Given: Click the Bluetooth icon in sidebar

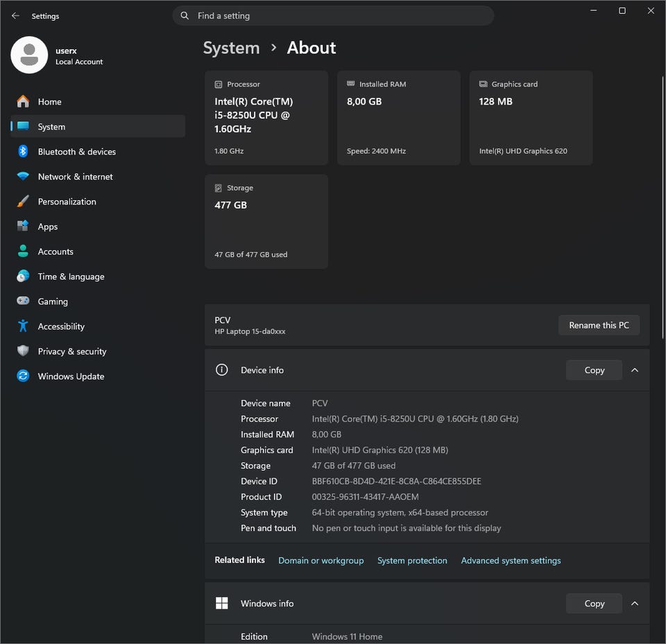Looking at the screenshot, I should (23, 151).
